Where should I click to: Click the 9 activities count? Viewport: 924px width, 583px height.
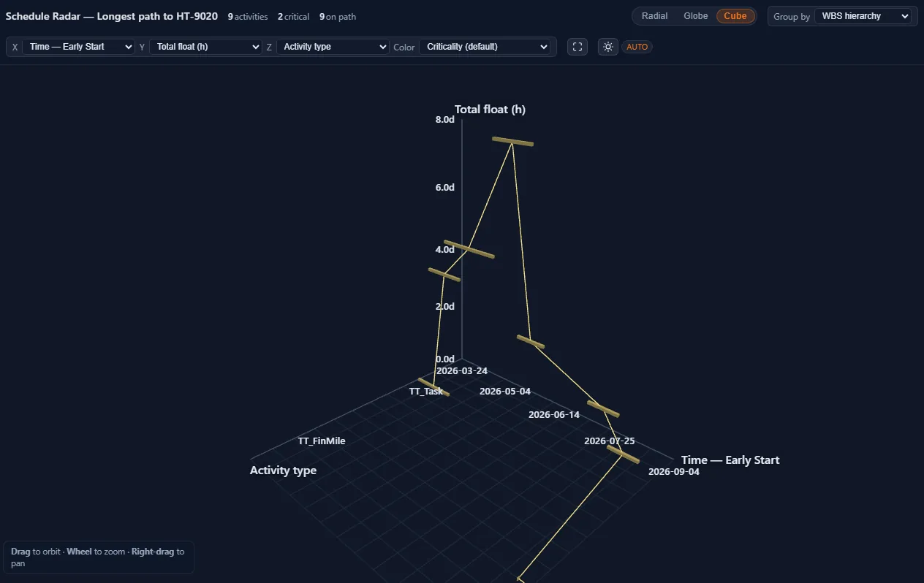tap(248, 16)
